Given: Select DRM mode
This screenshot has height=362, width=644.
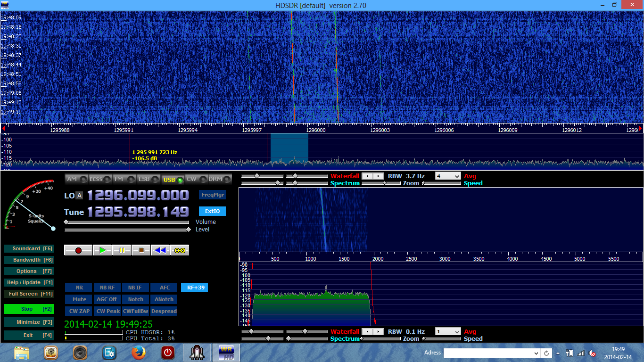Looking at the screenshot, I should [x=220, y=179].
